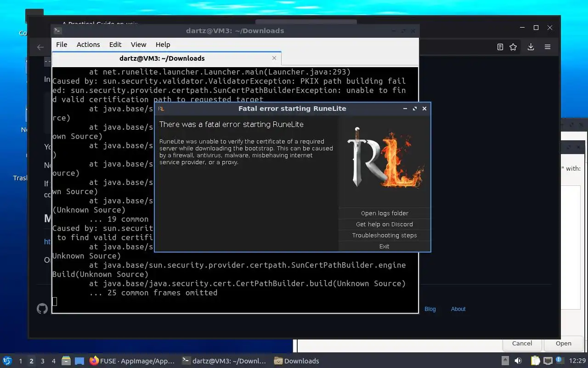The height and width of the screenshot is (368, 588).
Task: Click the terminal icon in terminal title bar
Action: click(57, 31)
